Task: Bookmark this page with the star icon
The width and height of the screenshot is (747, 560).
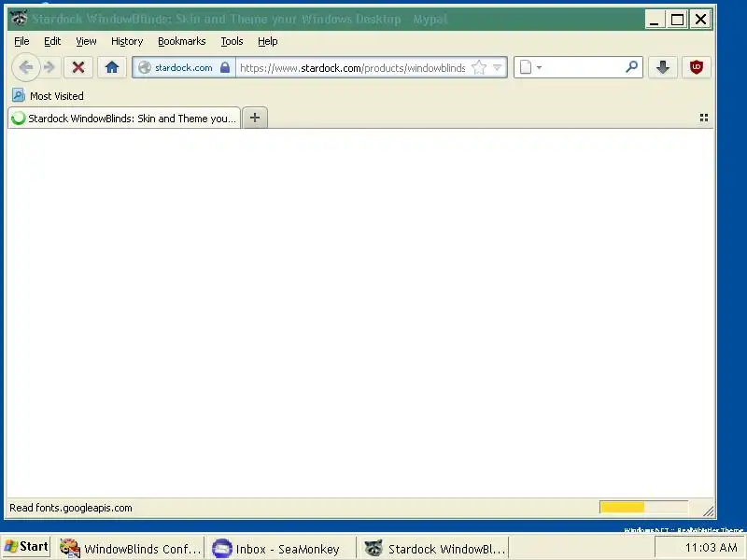Action: click(x=479, y=67)
